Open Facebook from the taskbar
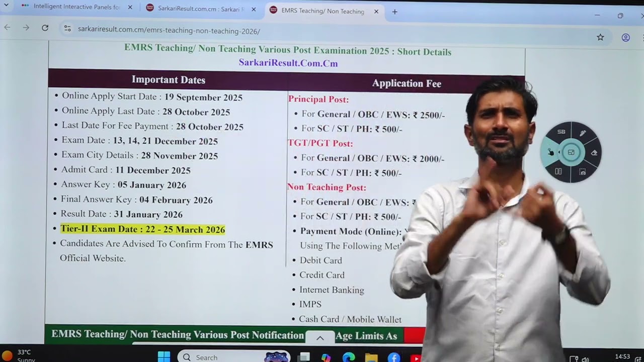This screenshot has width=644, height=362. [394, 357]
